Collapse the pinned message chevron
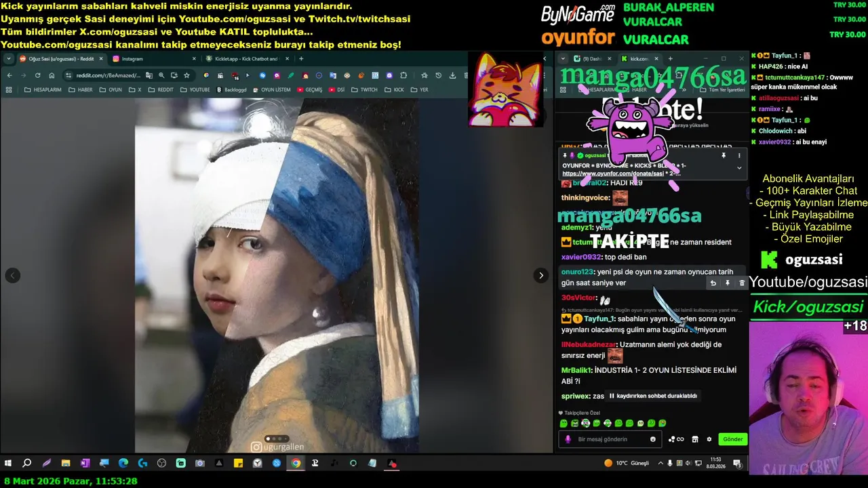The height and width of the screenshot is (488, 868). tap(739, 167)
